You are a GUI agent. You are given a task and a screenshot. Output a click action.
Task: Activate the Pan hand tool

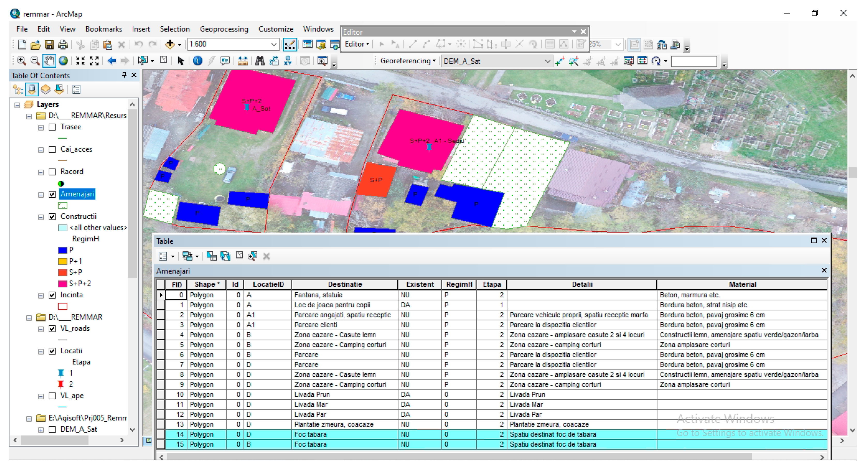point(49,61)
